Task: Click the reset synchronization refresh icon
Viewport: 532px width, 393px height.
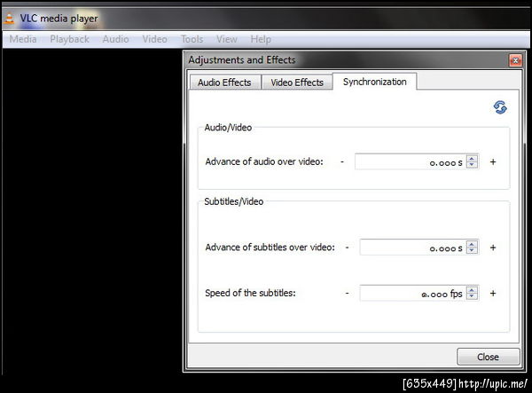Action: coord(500,107)
